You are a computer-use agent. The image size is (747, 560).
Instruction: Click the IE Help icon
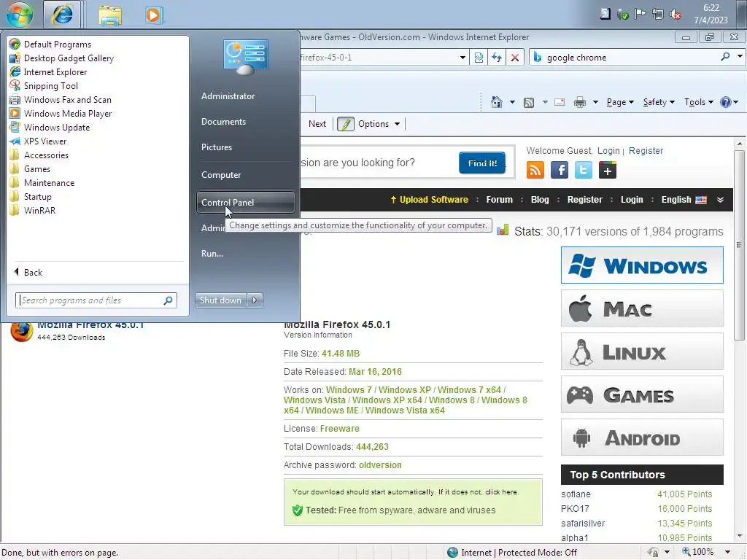726,102
